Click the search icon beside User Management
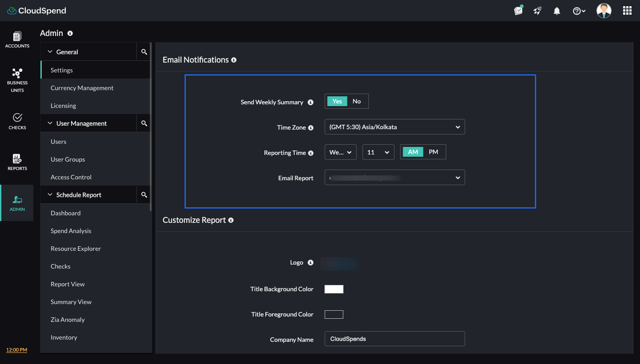The image size is (640, 364). click(144, 123)
